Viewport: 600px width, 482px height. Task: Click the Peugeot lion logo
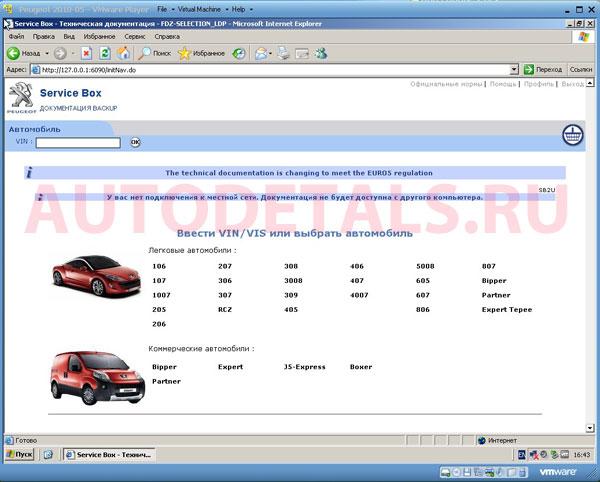coord(19,97)
